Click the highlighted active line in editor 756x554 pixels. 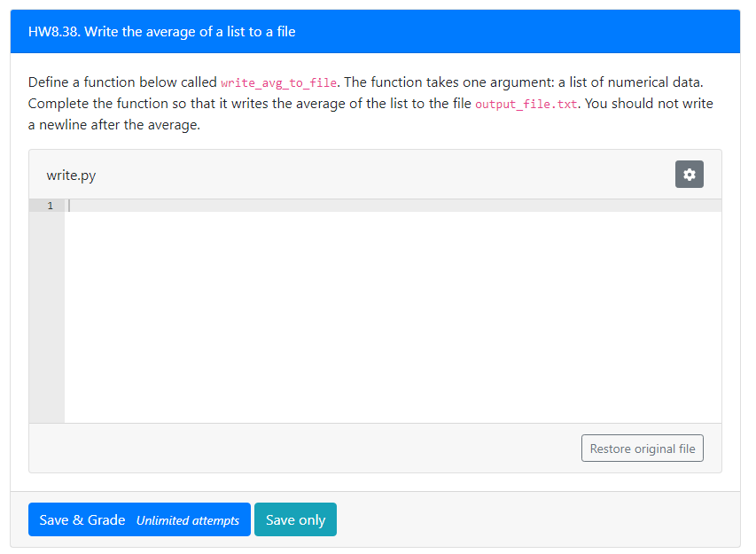click(x=393, y=206)
